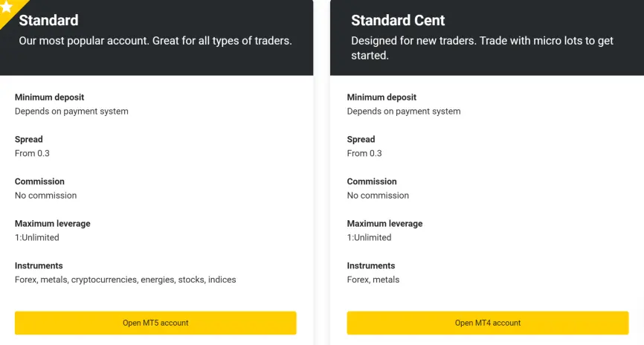The image size is (644, 345).
Task: Click 'Forex, metals' instruments in Standard Cent
Action: [373, 280]
